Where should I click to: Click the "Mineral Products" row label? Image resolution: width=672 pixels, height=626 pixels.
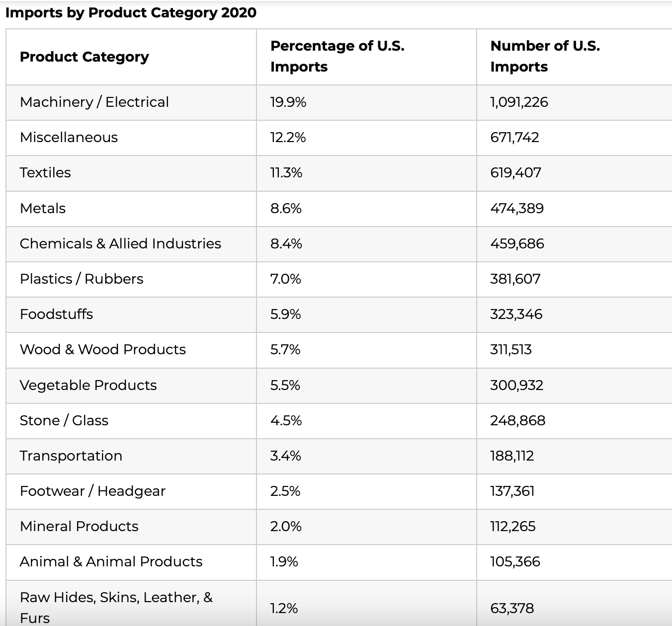coord(79,527)
